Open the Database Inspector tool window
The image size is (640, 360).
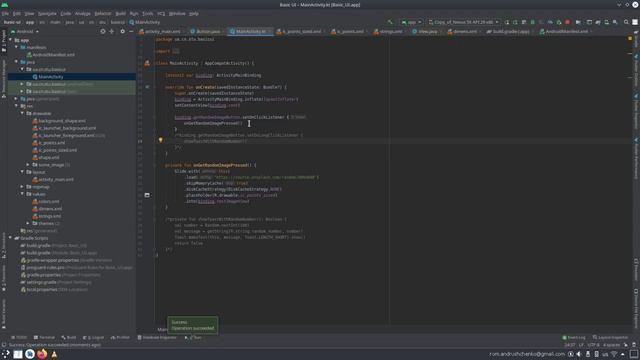157,338
